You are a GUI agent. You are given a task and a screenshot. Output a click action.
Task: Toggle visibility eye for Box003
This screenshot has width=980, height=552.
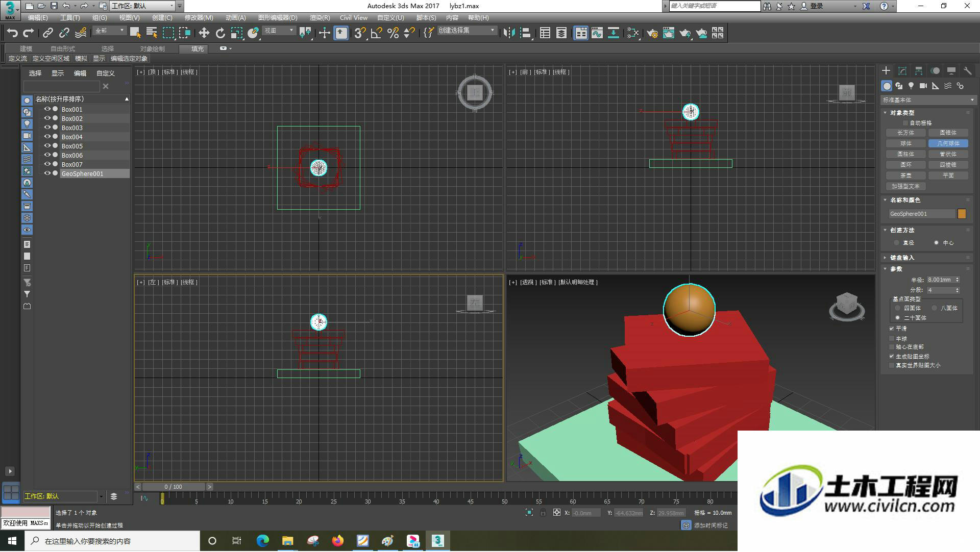click(x=47, y=128)
